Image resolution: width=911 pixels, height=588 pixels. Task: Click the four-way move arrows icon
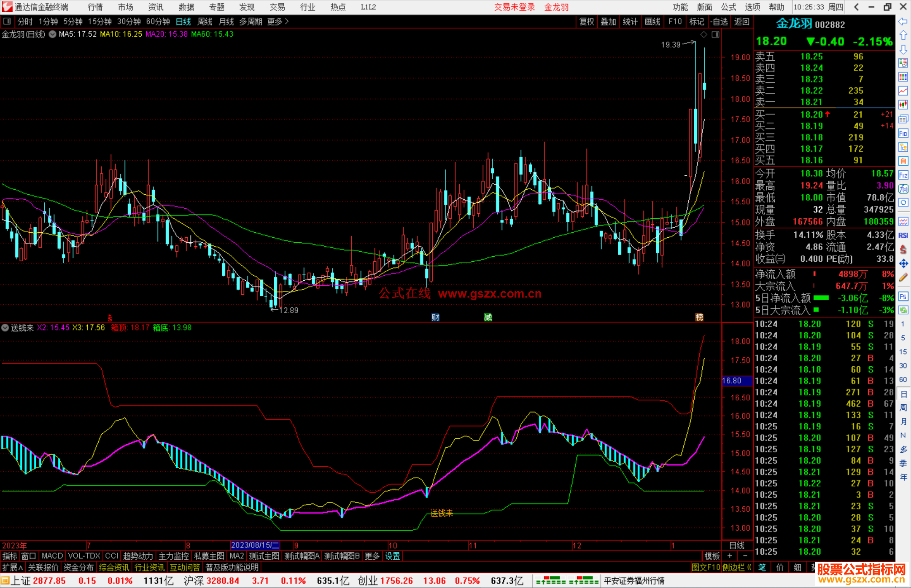[x=903, y=263]
